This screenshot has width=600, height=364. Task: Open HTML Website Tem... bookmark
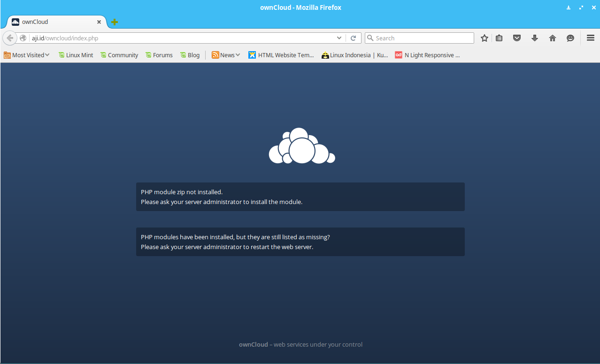pyautogui.click(x=281, y=55)
